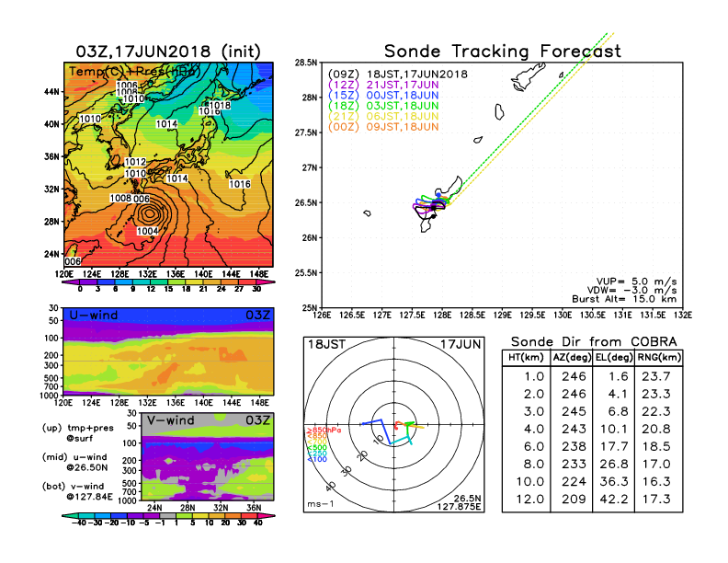728x563 pixels.
Task: Click the 'V-wind' panel label
Action: coord(170,420)
